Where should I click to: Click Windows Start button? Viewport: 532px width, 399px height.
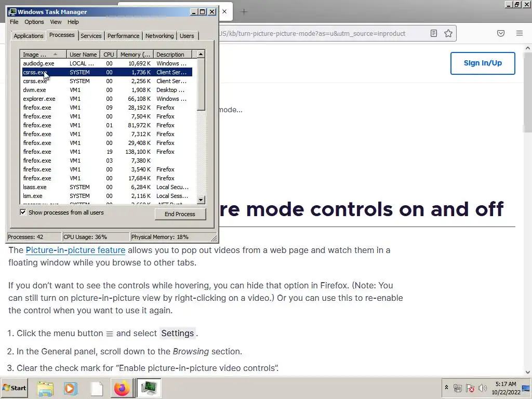point(14,388)
